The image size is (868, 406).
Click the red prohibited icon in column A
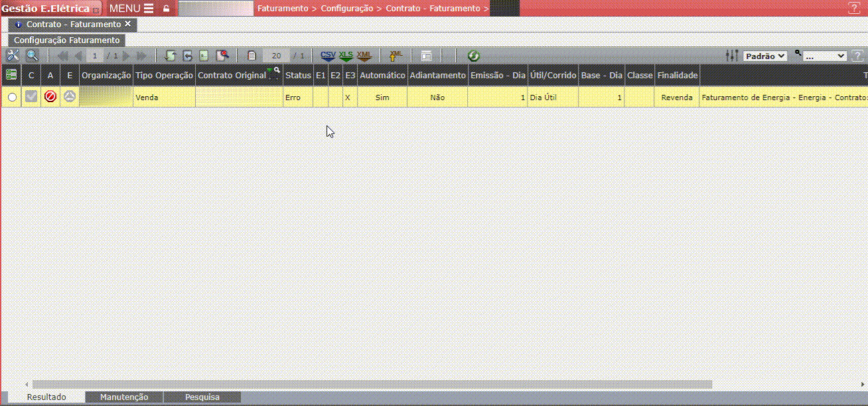click(50, 97)
